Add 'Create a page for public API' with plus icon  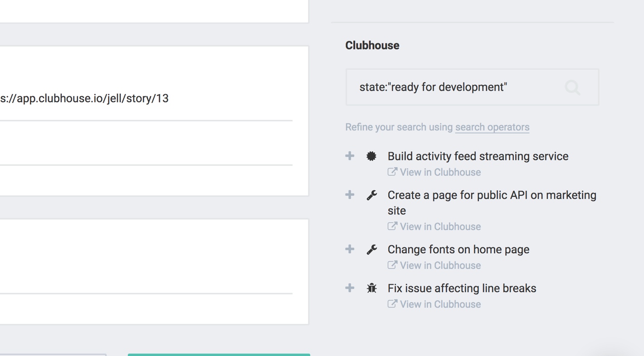(350, 195)
